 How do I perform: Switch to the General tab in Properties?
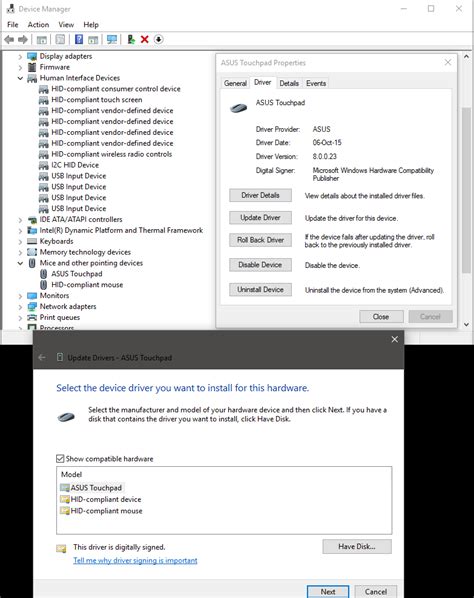[235, 83]
